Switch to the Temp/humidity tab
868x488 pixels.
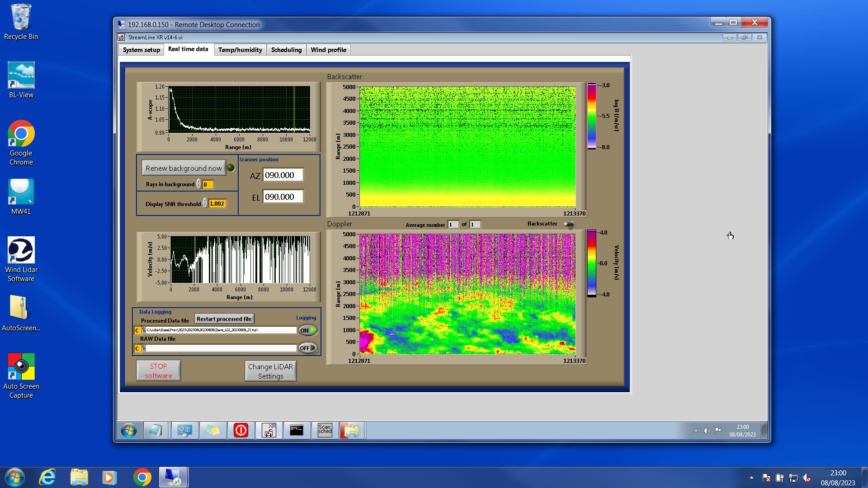tap(240, 50)
